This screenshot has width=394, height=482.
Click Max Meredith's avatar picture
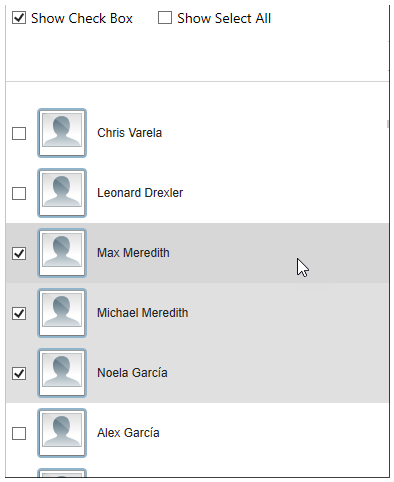click(62, 253)
